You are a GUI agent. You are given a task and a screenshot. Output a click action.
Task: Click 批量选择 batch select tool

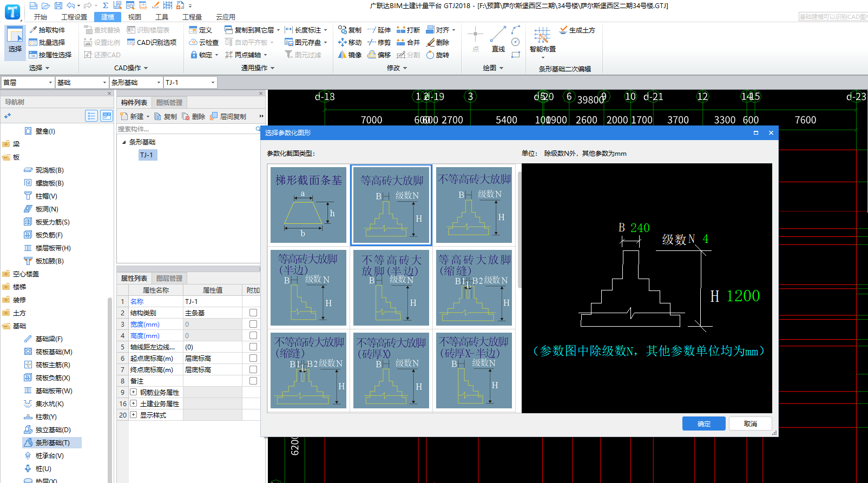click(47, 42)
